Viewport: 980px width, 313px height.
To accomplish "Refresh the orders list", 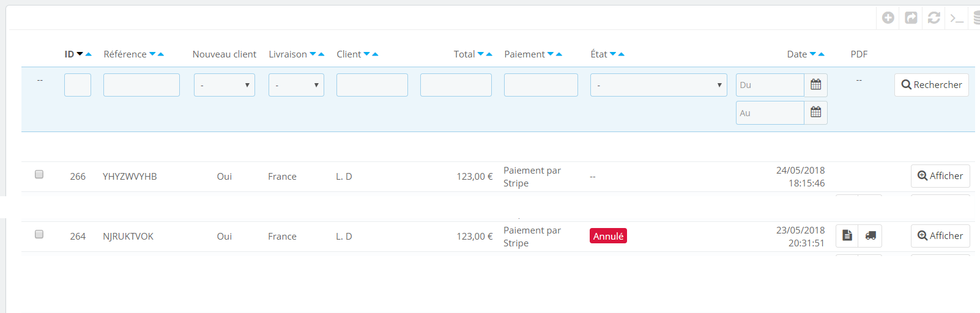I will tap(934, 18).
